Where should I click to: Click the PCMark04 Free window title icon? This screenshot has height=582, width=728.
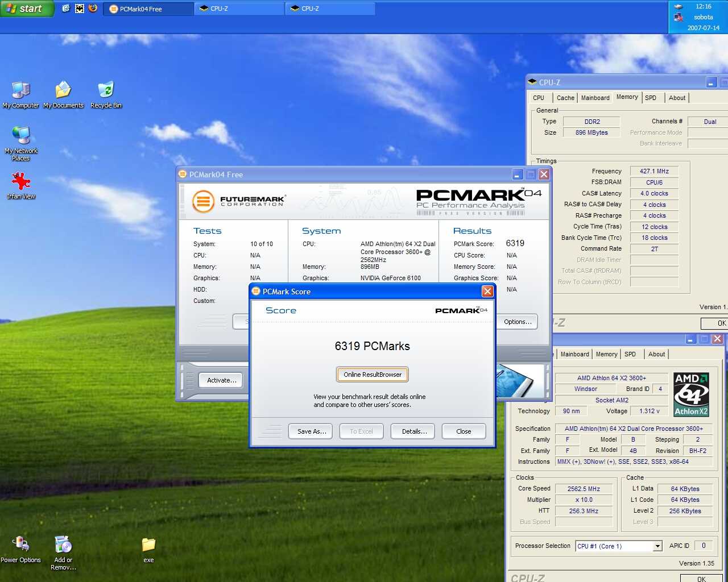click(x=183, y=174)
